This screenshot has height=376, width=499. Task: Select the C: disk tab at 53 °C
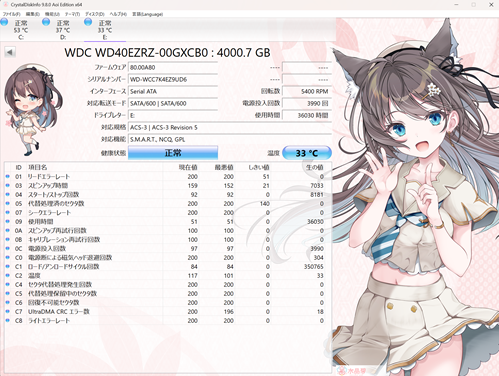coord(21,30)
